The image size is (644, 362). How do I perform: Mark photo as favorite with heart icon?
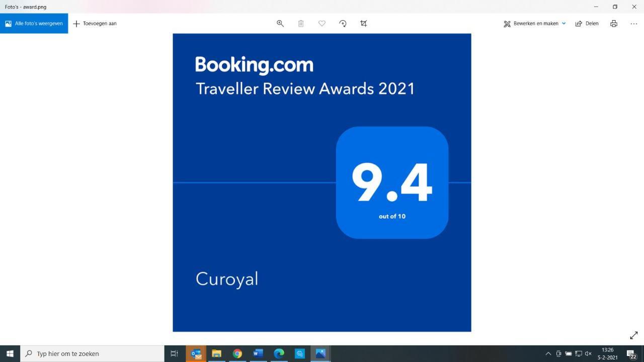pyautogui.click(x=322, y=23)
